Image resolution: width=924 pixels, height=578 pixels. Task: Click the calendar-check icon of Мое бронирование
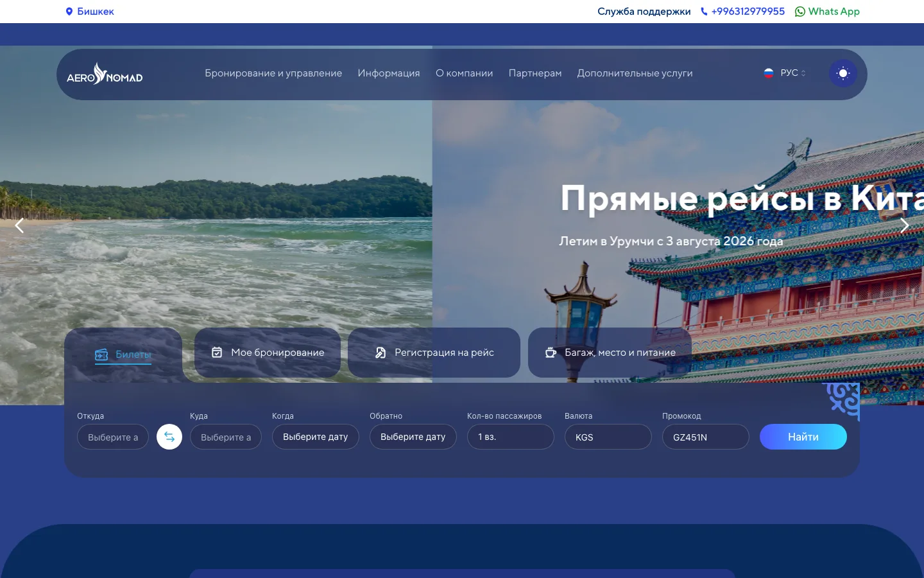tap(217, 353)
